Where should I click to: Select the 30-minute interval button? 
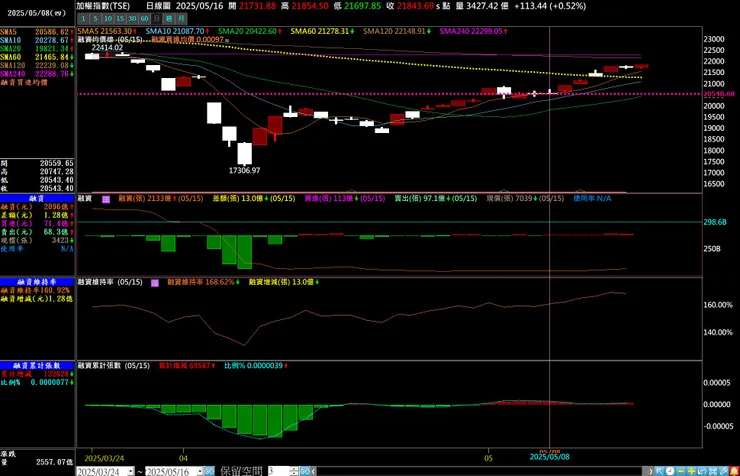tap(132, 19)
